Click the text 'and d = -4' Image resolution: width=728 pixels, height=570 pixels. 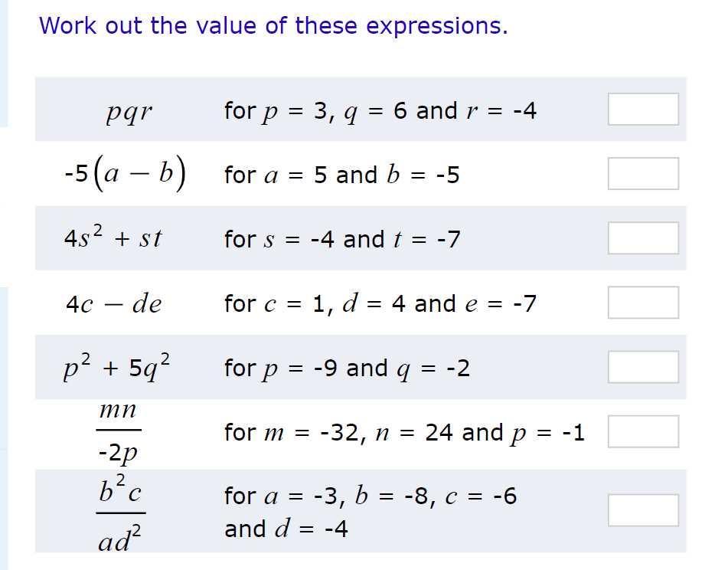[286, 529]
